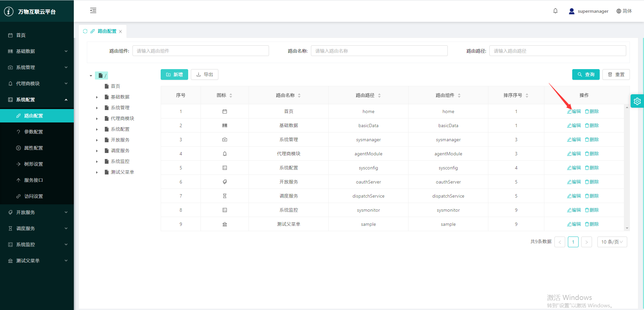644x310 pixels.
Task: Click the icon in 系统配置 table row
Action: click(225, 168)
